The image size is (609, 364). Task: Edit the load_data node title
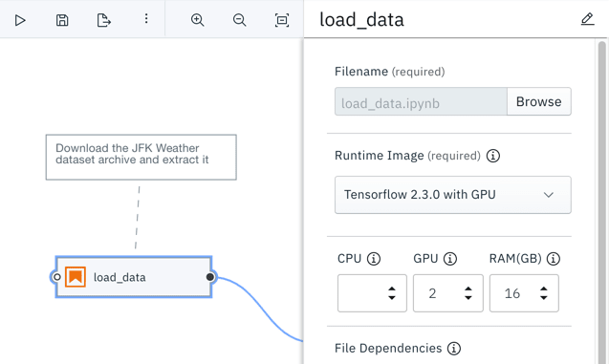pos(587,19)
